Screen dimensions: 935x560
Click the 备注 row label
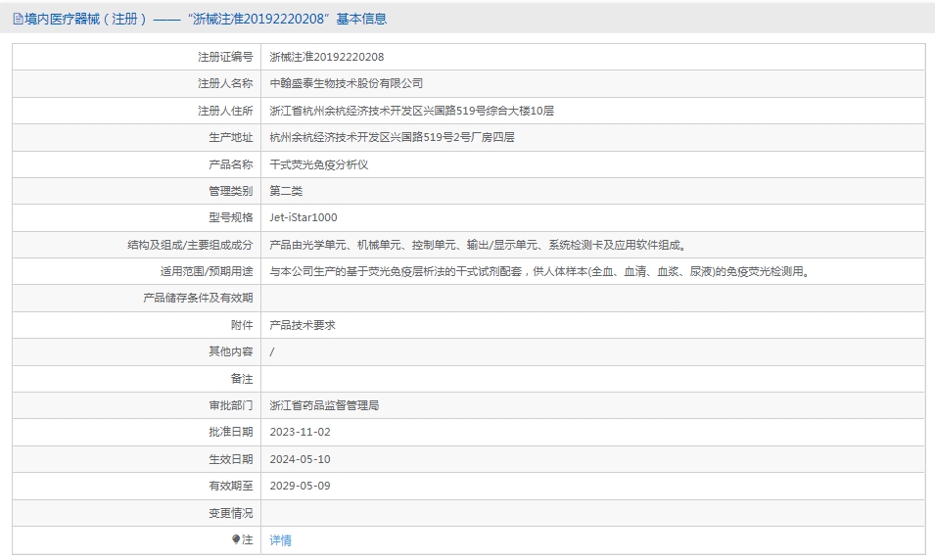[x=242, y=379]
